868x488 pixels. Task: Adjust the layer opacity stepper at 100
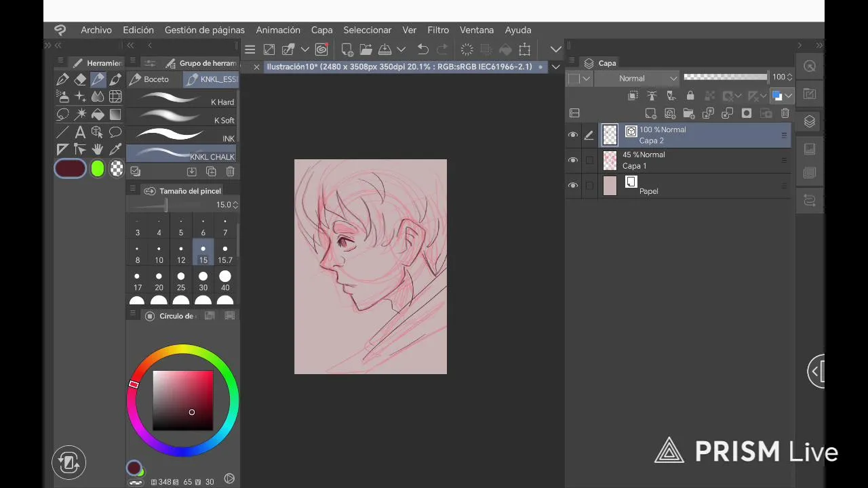coord(789,77)
